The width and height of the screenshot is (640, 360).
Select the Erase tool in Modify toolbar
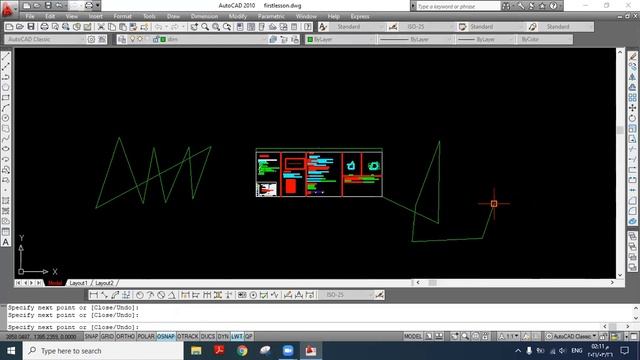[632, 56]
